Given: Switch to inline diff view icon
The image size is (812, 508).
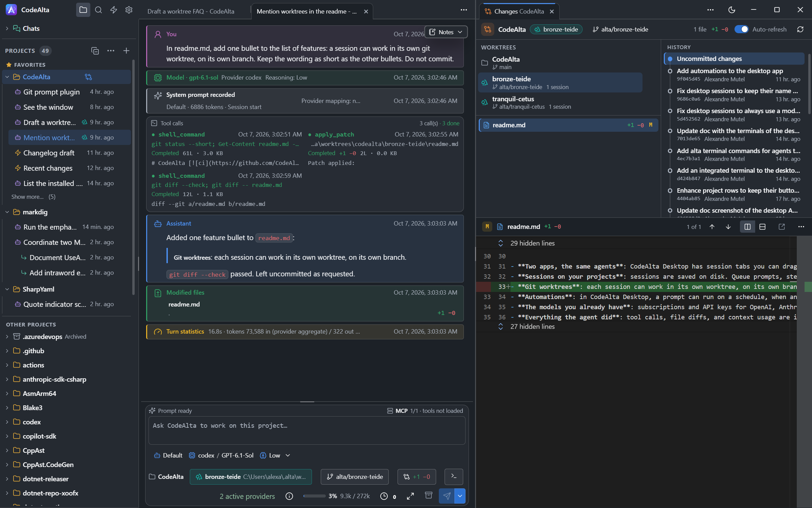Looking at the screenshot, I should [x=763, y=227].
